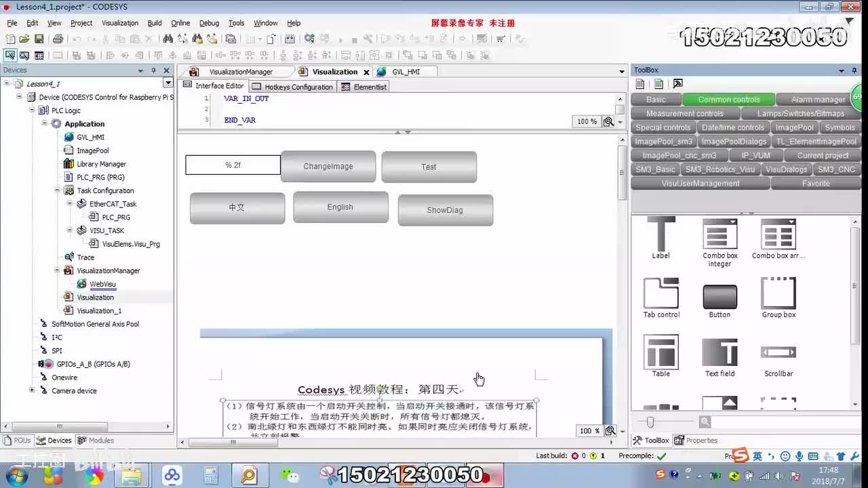Expand the Camera device node
The image size is (868, 488).
coord(32,390)
